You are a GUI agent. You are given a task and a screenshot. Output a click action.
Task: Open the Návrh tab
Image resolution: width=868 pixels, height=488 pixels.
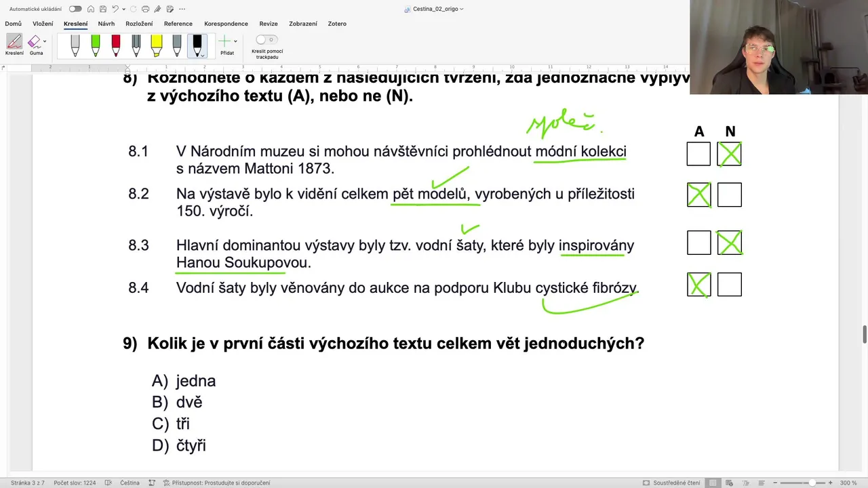click(106, 24)
